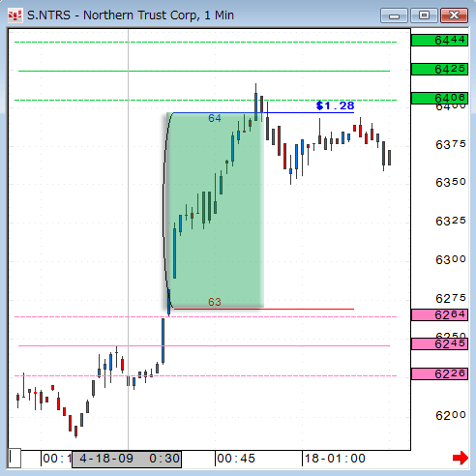Click the green shaded trade zone

215,210
